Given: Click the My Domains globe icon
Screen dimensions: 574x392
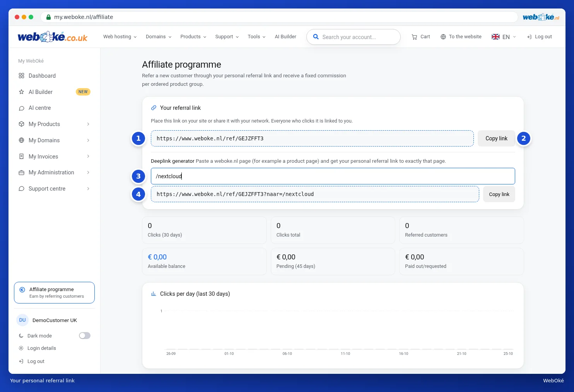Looking at the screenshot, I should coord(22,140).
